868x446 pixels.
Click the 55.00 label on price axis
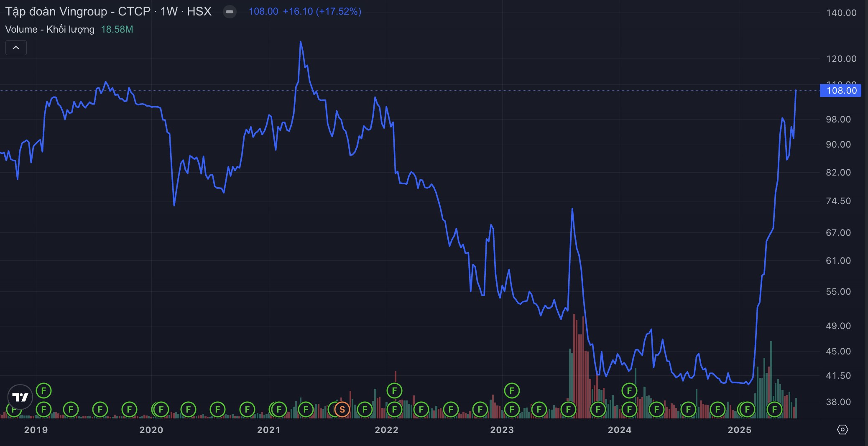[x=838, y=292]
